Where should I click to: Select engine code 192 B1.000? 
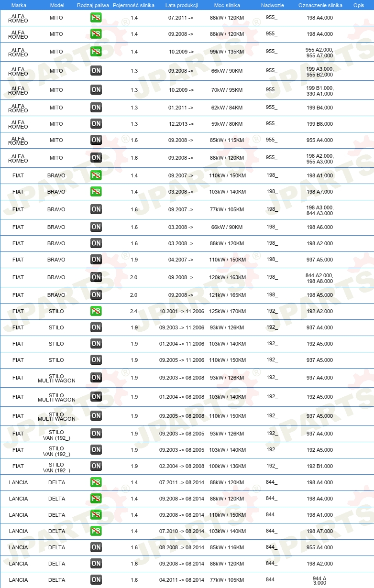[x=319, y=466]
